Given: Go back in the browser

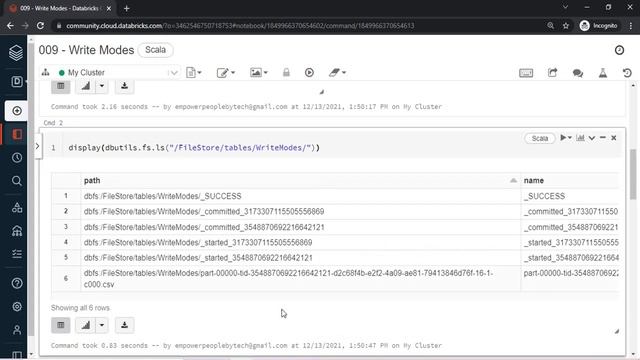Looking at the screenshot, I should pos(10,26).
